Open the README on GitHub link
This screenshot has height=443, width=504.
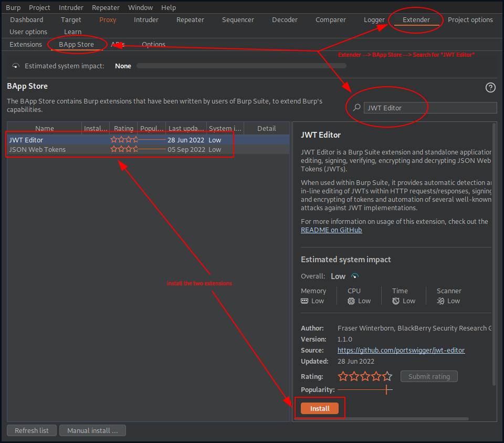(x=331, y=230)
